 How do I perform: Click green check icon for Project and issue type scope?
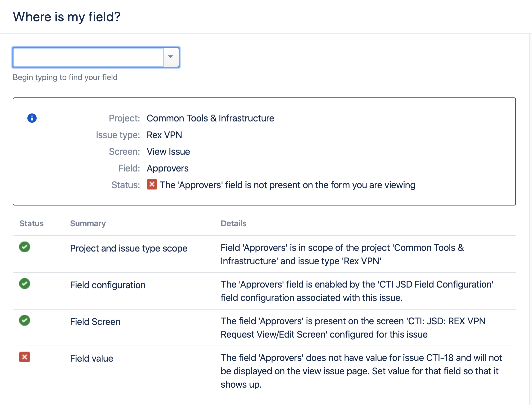(x=25, y=247)
